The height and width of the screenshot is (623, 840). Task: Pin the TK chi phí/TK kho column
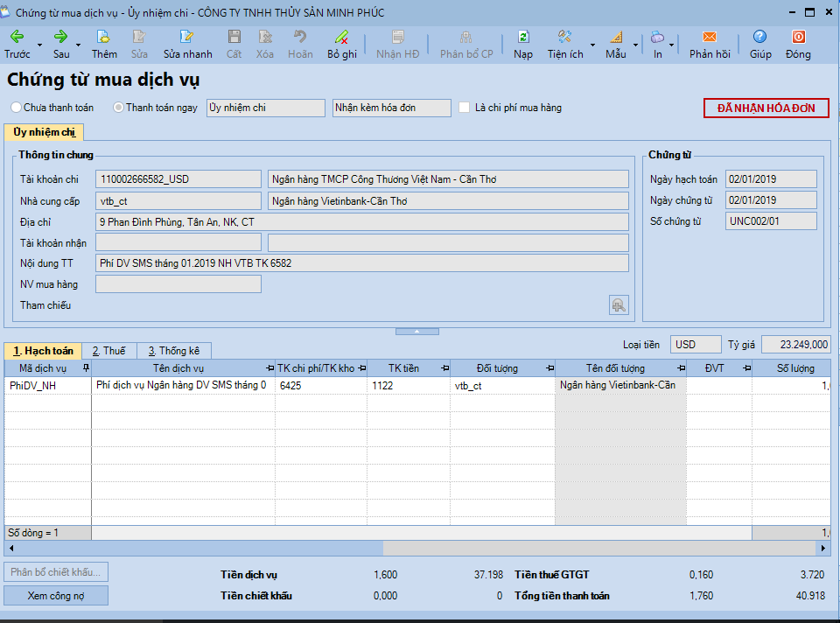click(x=362, y=368)
